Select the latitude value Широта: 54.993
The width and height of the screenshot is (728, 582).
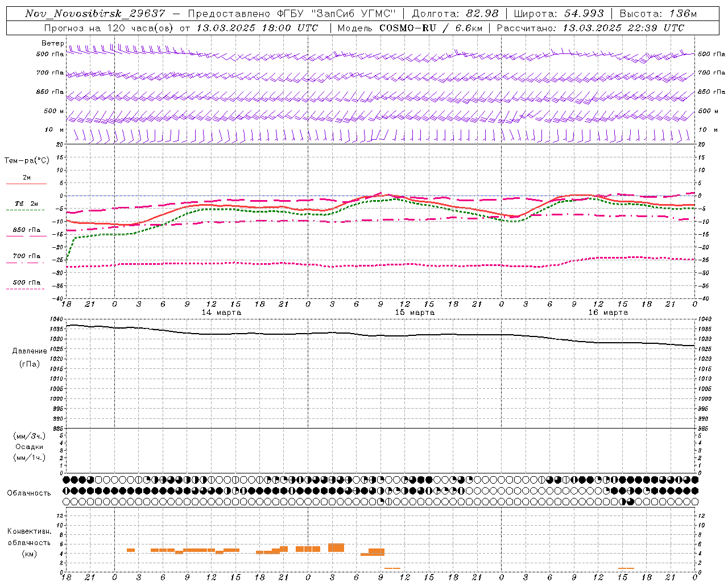tap(559, 14)
